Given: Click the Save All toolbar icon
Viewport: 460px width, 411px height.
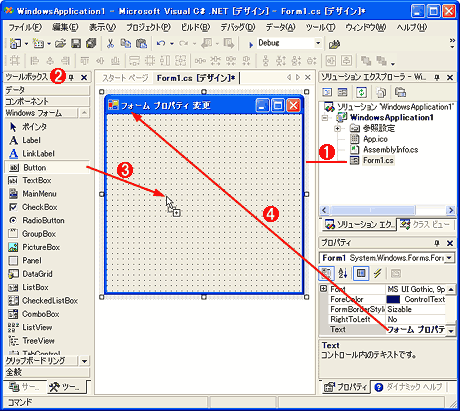Looking at the screenshot, I should click(x=91, y=43).
